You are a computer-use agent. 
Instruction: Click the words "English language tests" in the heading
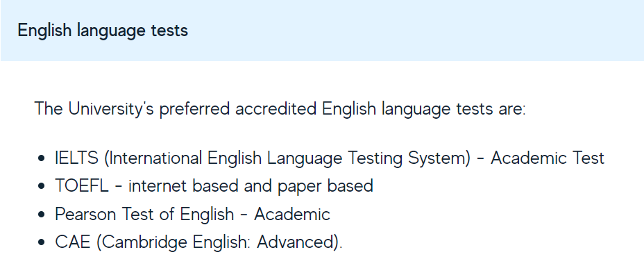click(x=103, y=31)
